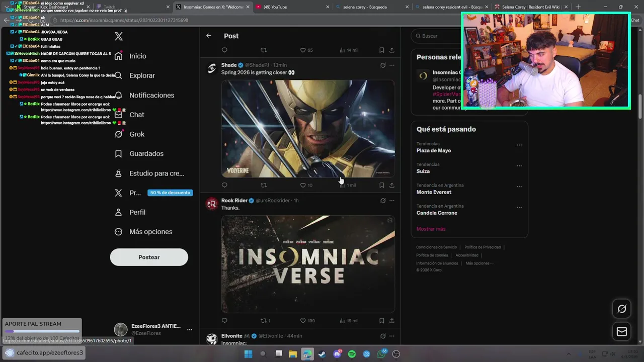The image size is (644, 362).
Task: Open more options for Plaza de Mayo trend
Action: [519, 145]
